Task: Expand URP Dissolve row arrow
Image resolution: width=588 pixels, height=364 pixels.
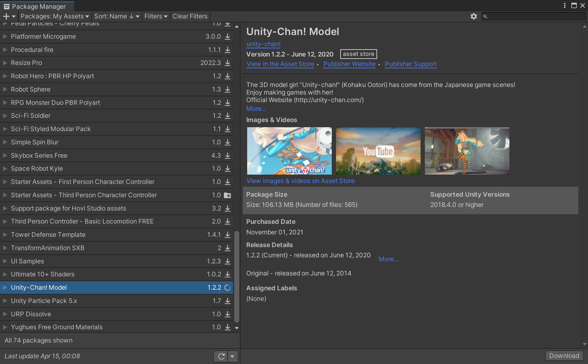Action: click(x=5, y=314)
